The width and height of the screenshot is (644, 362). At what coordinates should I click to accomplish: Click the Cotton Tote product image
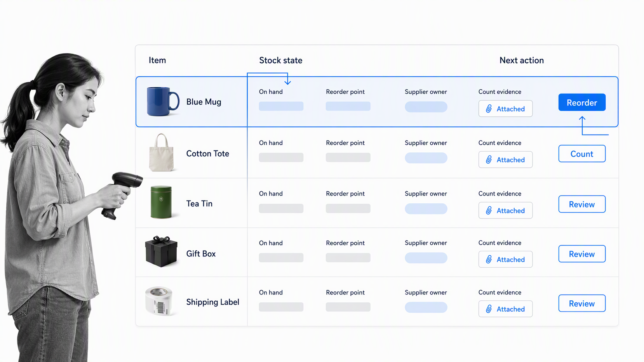click(x=162, y=152)
